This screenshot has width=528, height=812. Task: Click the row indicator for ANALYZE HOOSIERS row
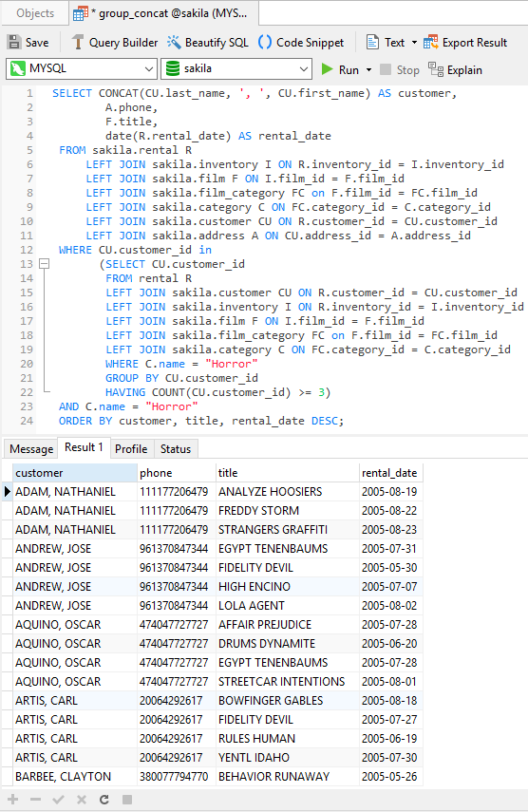(8, 491)
